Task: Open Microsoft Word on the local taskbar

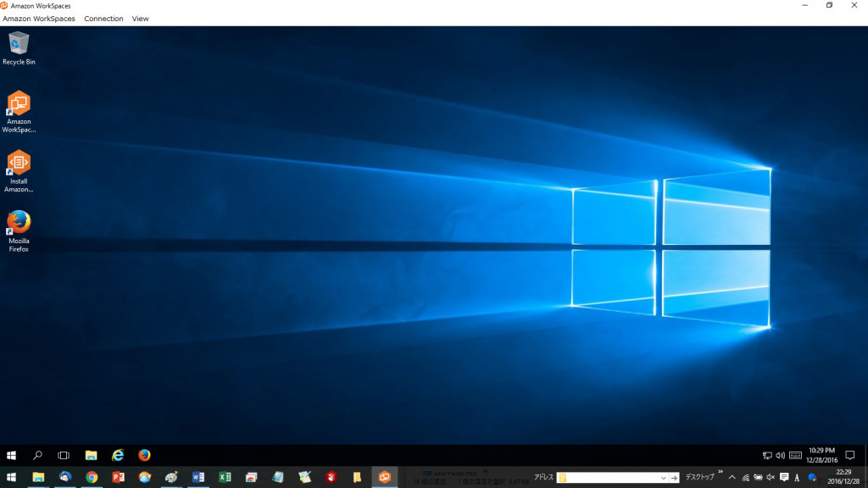Action: click(x=198, y=477)
